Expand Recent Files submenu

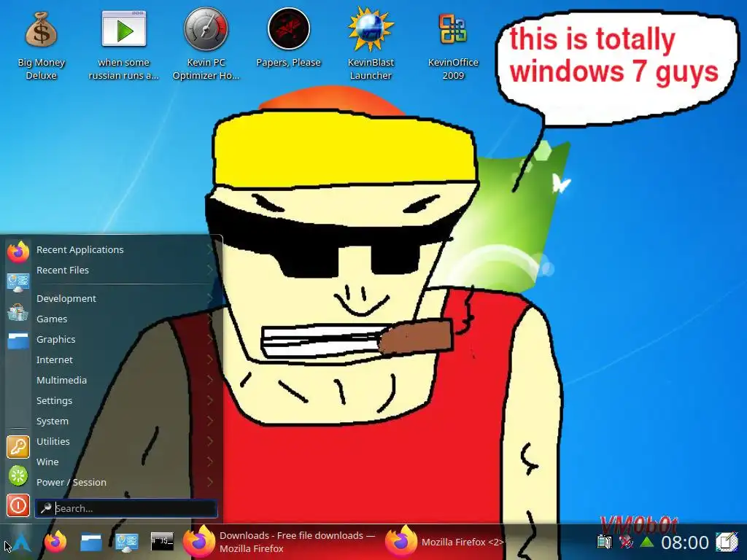point(124,270)
